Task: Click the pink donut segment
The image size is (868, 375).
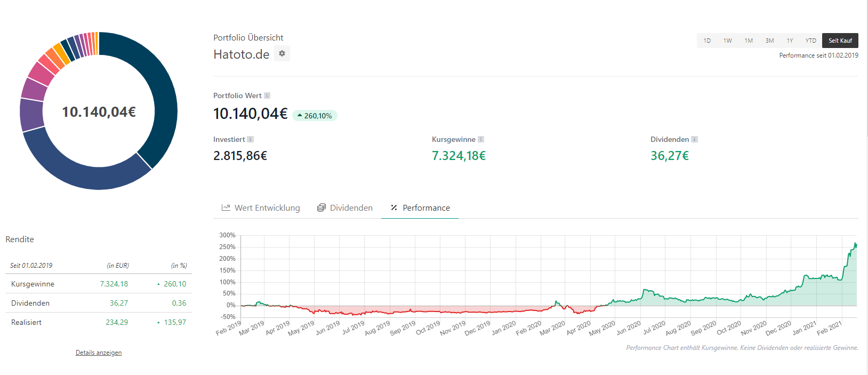Action: tap(41, 74)
